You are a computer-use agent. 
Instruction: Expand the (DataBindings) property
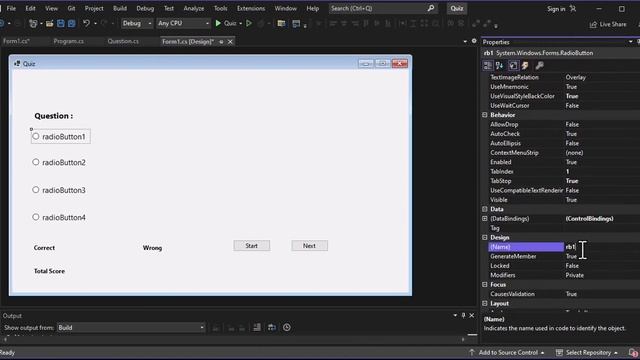coord(485,219)
